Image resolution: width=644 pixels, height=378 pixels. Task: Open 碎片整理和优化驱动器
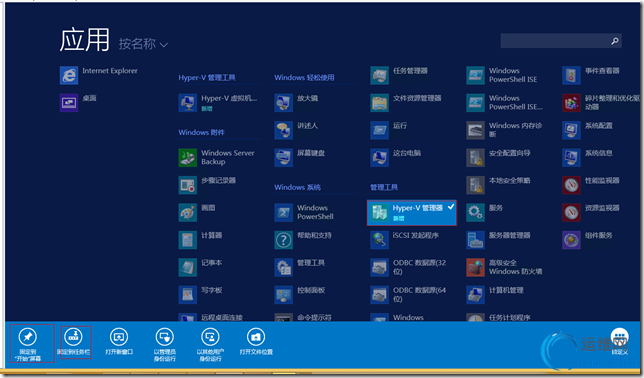[x=601, y=103]
